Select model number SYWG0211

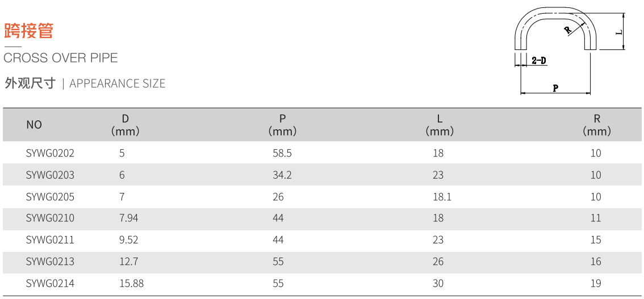pyautogui.click(x=50, y=239)
